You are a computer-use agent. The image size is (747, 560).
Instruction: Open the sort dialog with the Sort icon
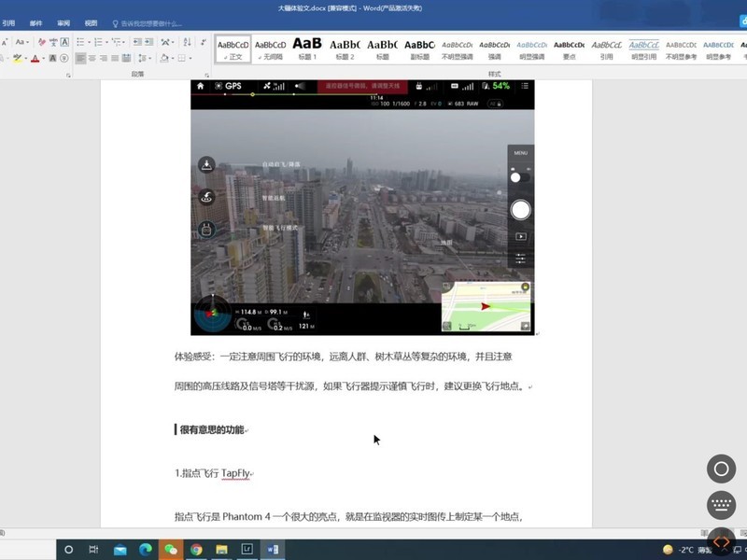[x=186, y=42]
